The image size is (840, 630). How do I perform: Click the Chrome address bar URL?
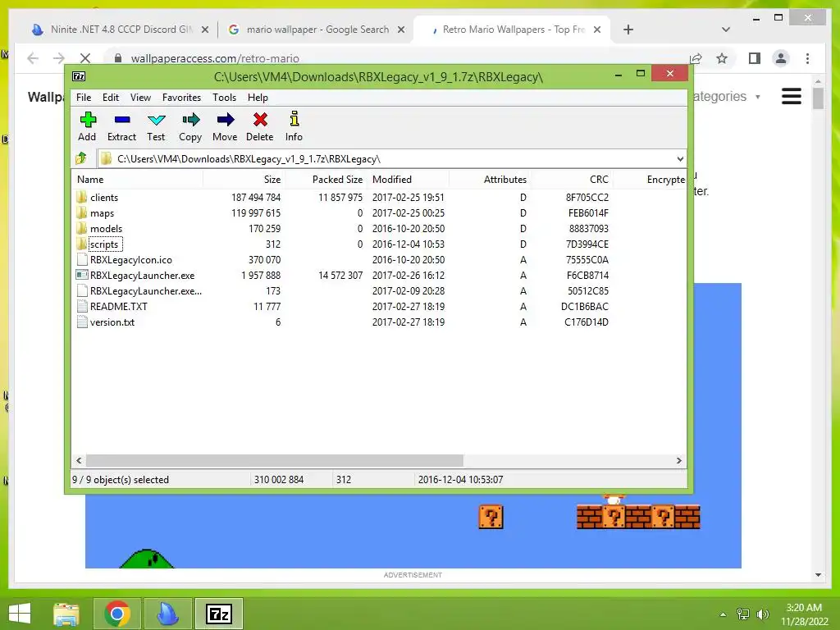pyautogui.click(x=215, y=58)
